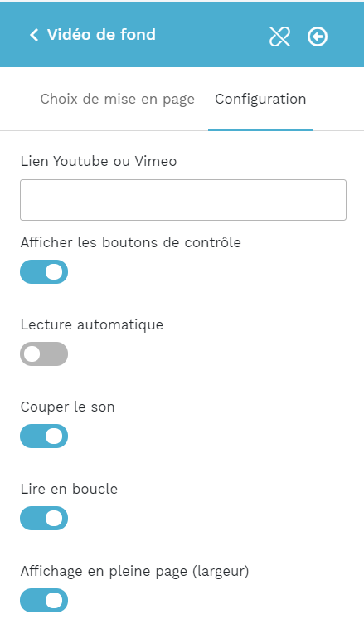Click Affichage en pleine page (largeur) label
Screen dimensions: 364x634
[134, 571]
